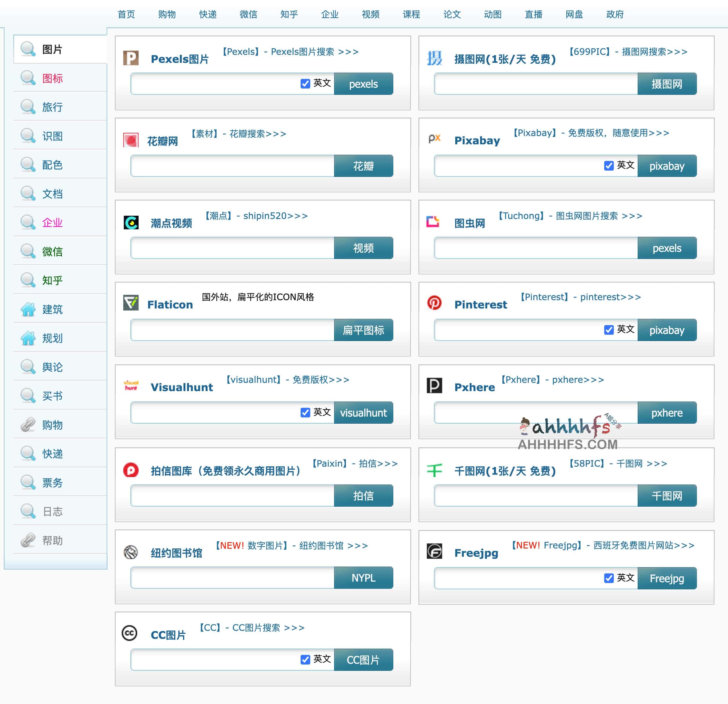728x704 pixels.
Task: Click the 千图网 green logo icon
Action: (x=434, y=470)
